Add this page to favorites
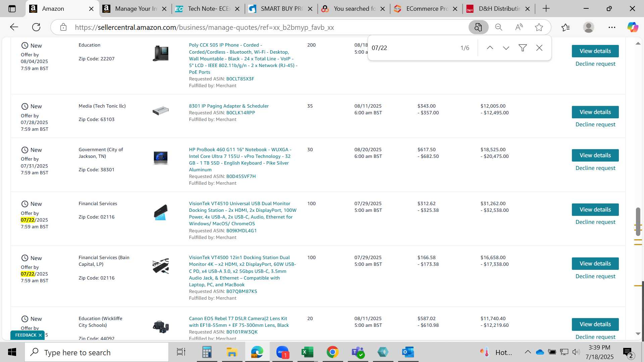Viewport: 644px width, 362px height. point(539,27)
